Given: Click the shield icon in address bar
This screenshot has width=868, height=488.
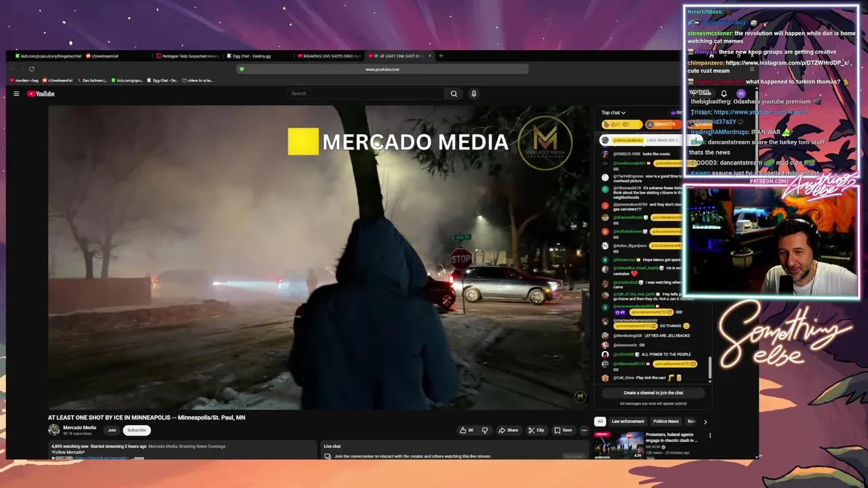Looking at the screenshot, I should pyautogui.click(x=241, y=69).
